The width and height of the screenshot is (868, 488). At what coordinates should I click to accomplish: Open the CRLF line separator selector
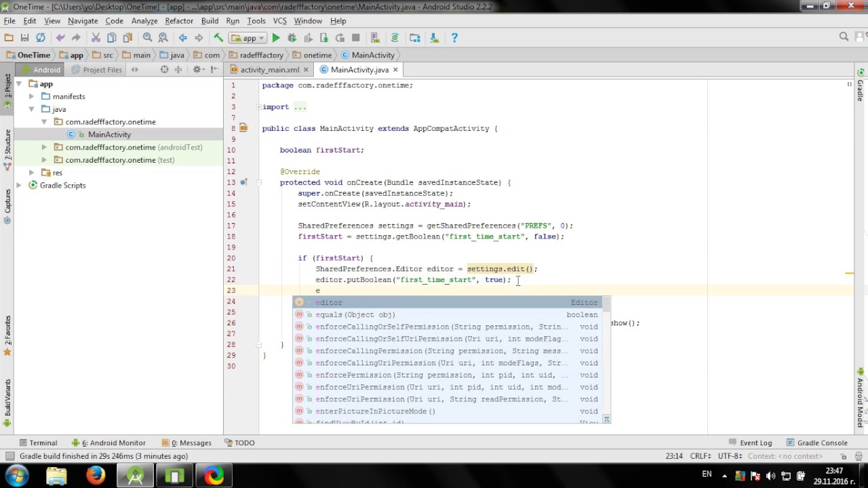(x=701, y=456)
